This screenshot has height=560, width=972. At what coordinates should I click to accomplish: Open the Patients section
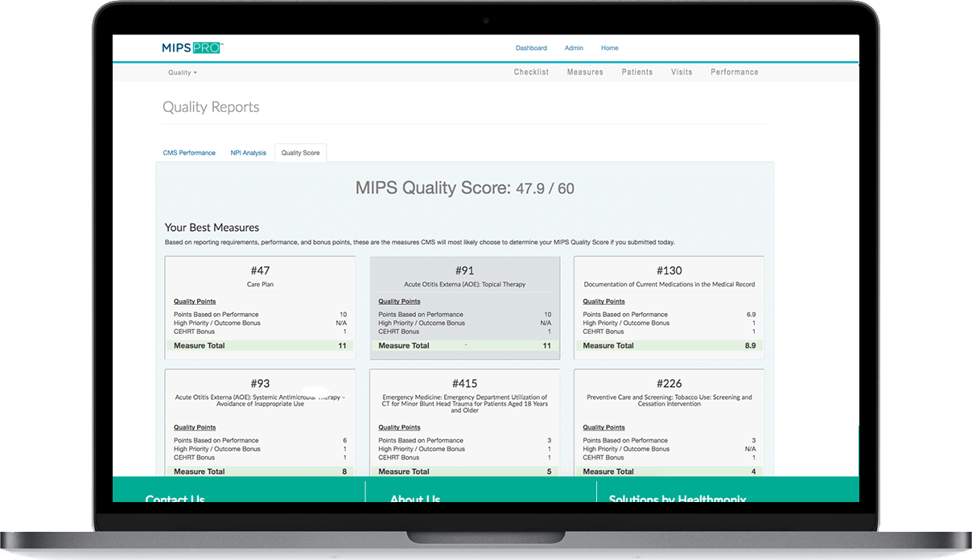(x=637, y=72)
